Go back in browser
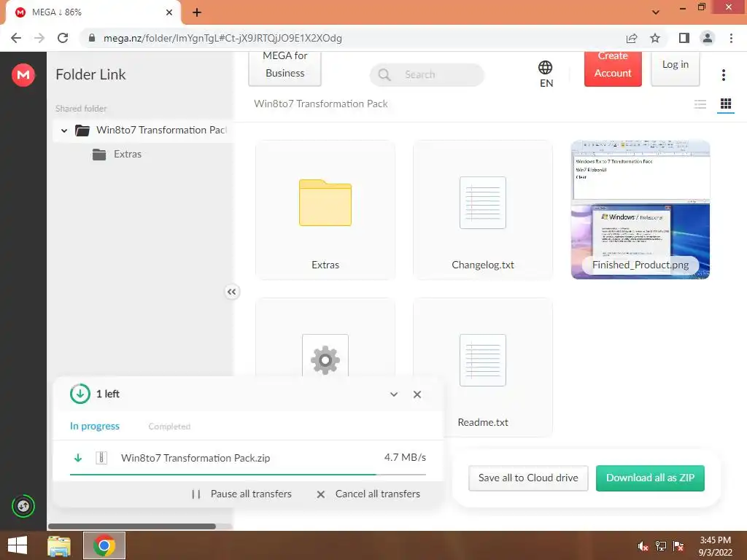 pyautogui.click(x=16, y=38)
